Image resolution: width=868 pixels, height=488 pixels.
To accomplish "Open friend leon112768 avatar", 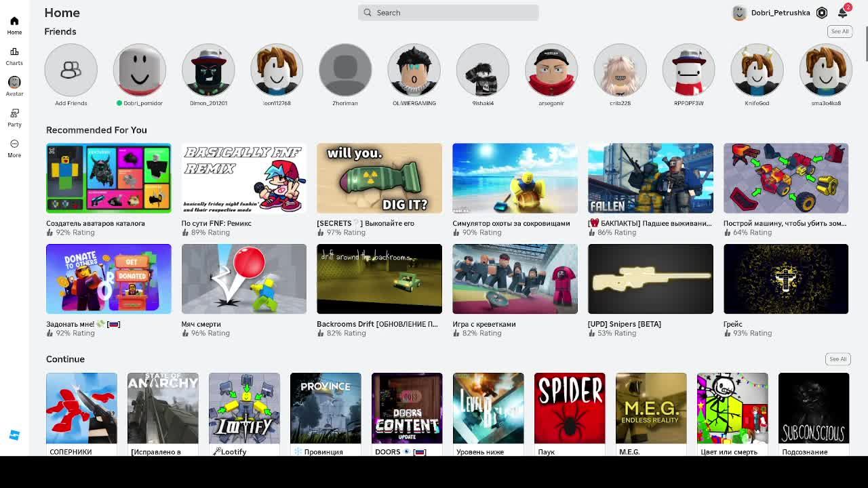I will 277,70.
